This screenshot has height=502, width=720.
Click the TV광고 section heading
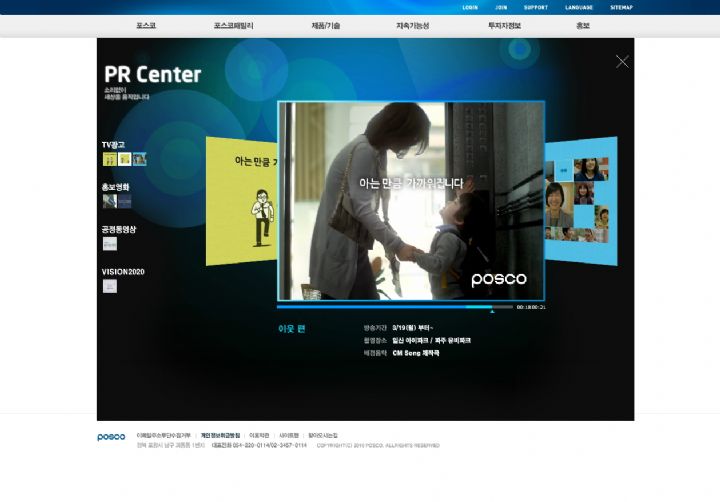coord(113,145)
